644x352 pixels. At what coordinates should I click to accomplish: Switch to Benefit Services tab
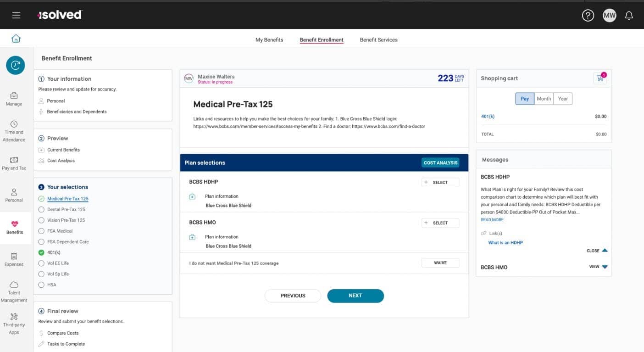378,40
